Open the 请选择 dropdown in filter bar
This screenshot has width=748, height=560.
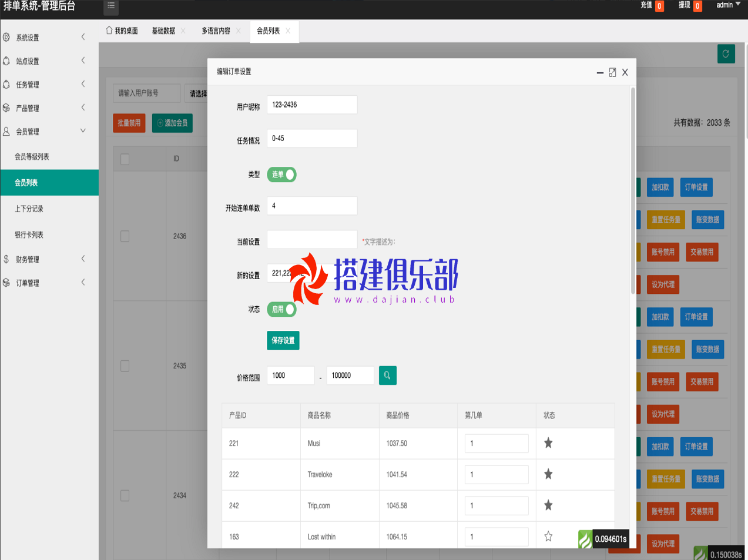tap(196, 93)
